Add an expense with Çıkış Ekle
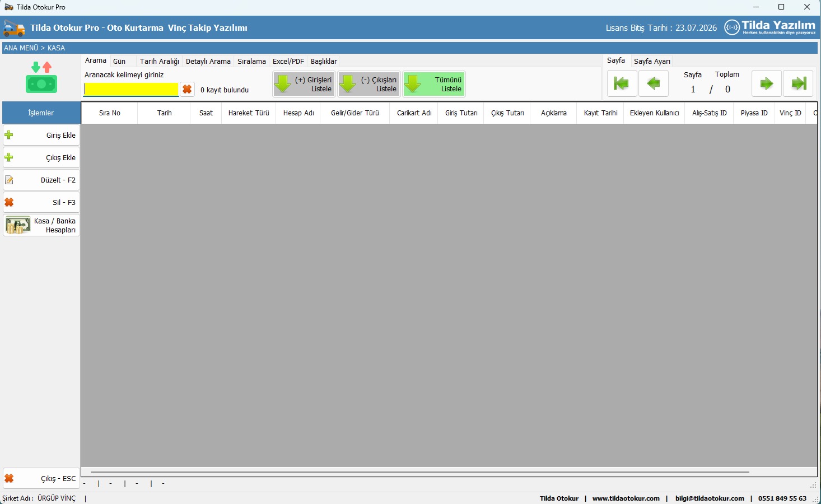Screen dimensions: 821x504 pos(41,157)
